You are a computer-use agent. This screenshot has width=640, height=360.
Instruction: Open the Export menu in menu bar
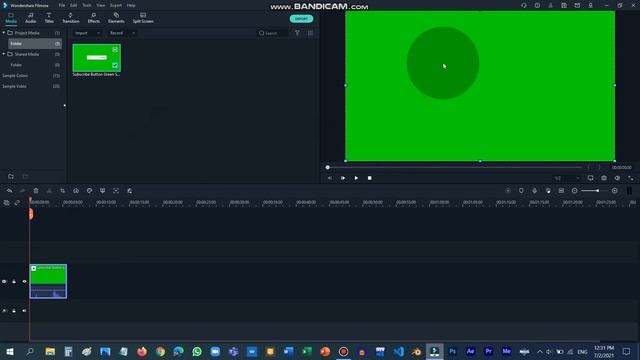coord(116,5)
